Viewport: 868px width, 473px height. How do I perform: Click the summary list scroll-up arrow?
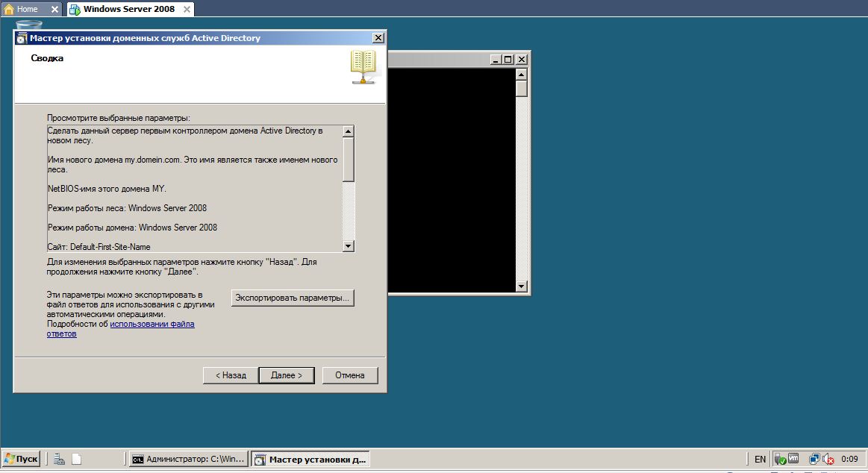point(349,131)
